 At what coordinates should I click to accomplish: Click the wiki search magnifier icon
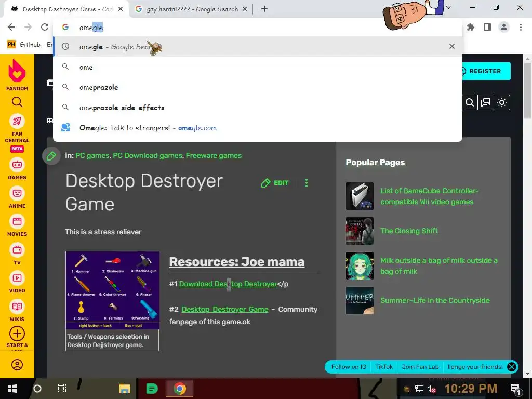470,102
